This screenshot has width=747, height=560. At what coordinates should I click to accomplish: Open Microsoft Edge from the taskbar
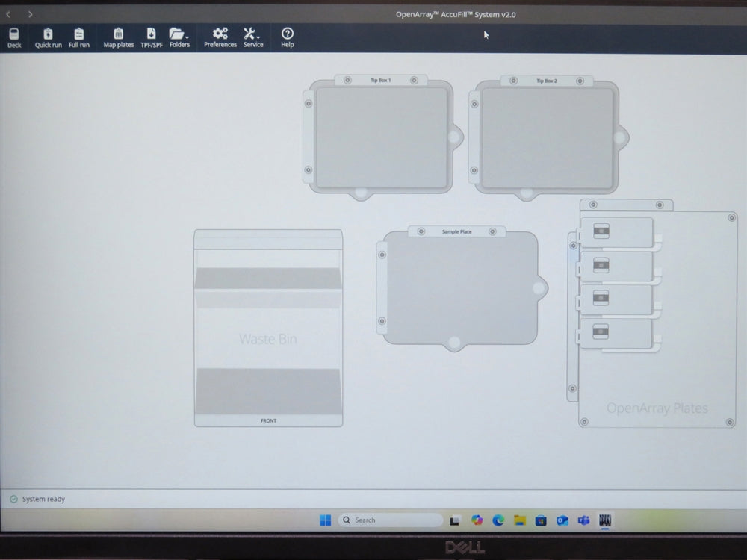tap(498, 520)
